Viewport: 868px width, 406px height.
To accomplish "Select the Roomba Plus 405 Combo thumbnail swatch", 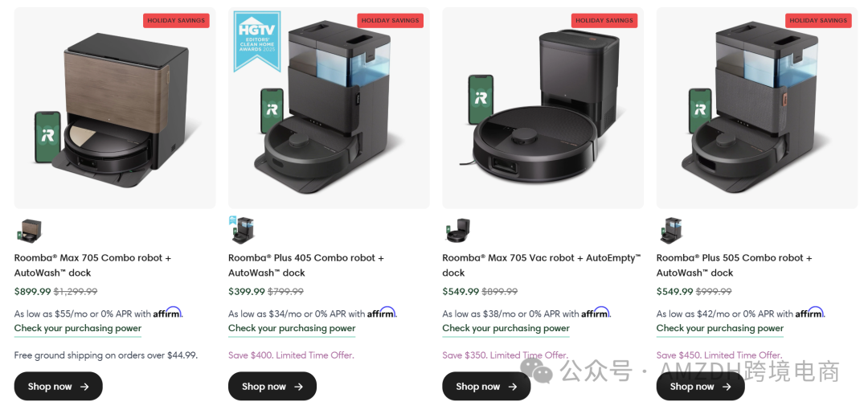I will point(242,230).
